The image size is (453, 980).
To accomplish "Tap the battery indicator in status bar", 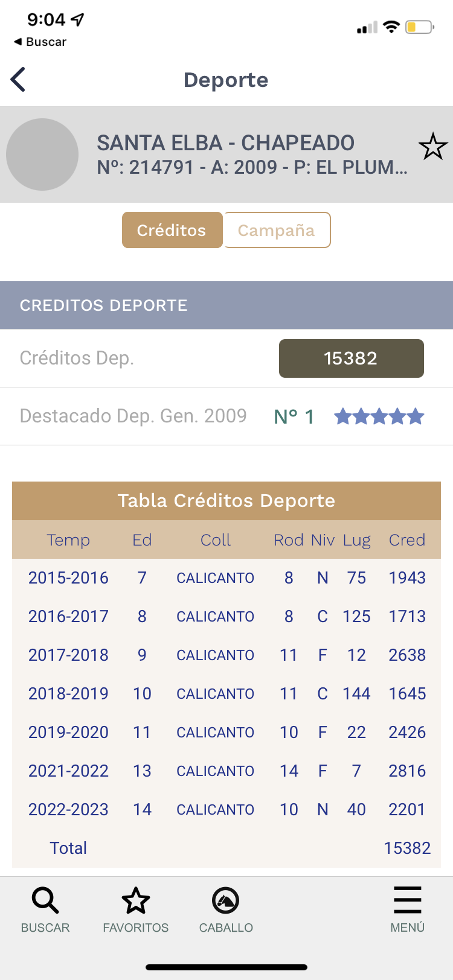I will point(420,27).
